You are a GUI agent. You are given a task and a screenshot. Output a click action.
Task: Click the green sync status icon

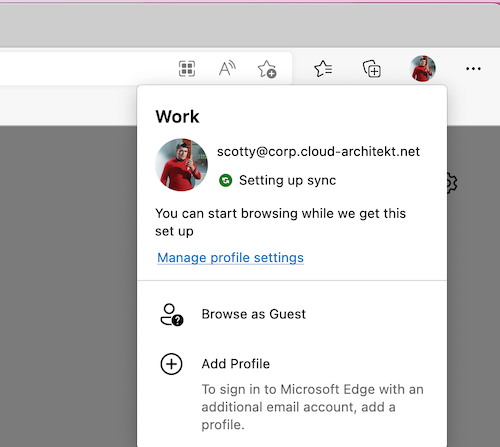(x=226, y=180)
